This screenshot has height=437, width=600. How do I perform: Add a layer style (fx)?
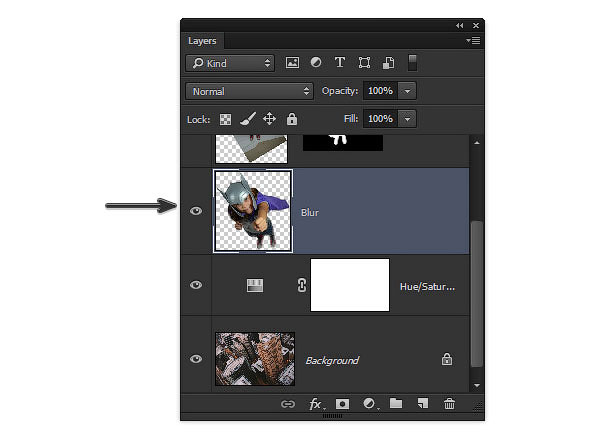click(315, 404)
